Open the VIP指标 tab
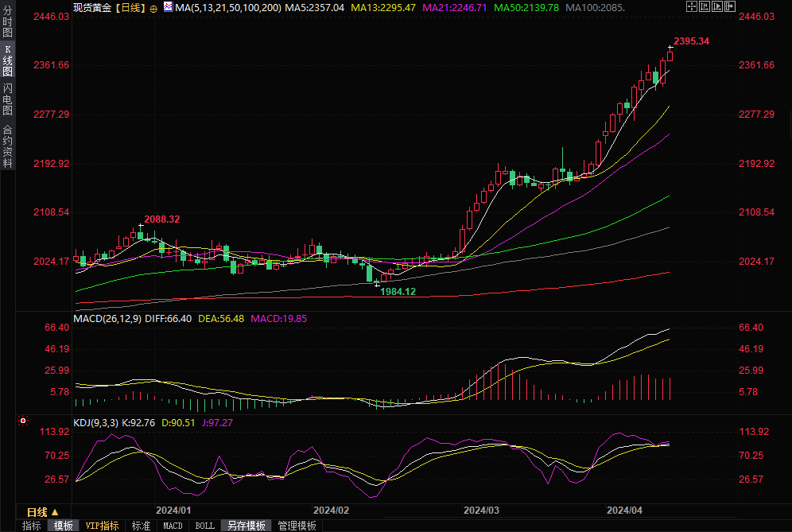This screenshot has width=792, height=532. coord(103,526)
